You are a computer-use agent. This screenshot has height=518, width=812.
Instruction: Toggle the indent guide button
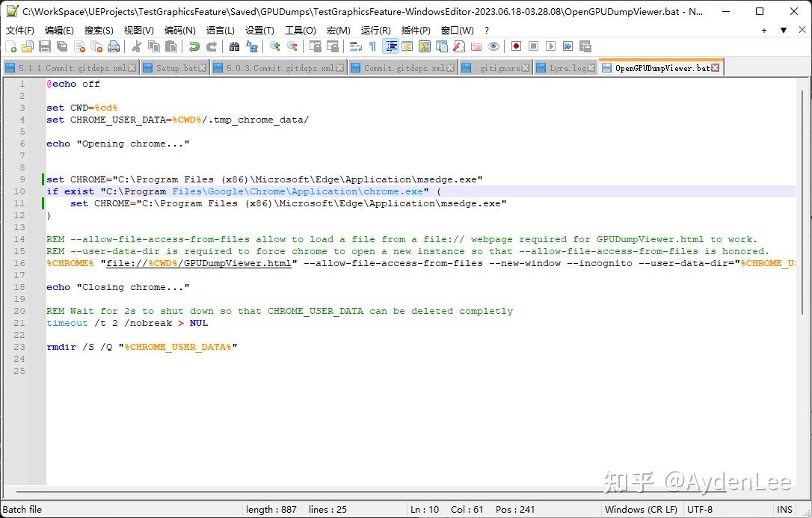(390, 46)
